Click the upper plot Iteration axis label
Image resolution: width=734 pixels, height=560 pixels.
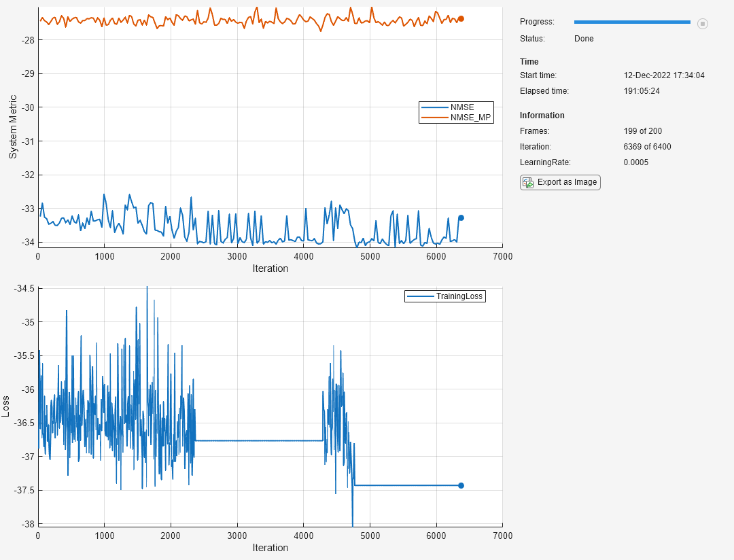coord(270,268)
